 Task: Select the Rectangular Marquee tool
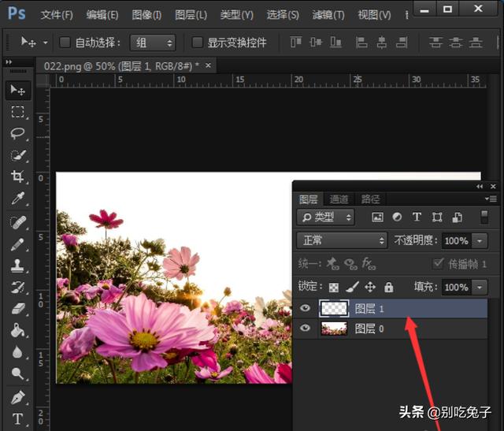point(17,112)
